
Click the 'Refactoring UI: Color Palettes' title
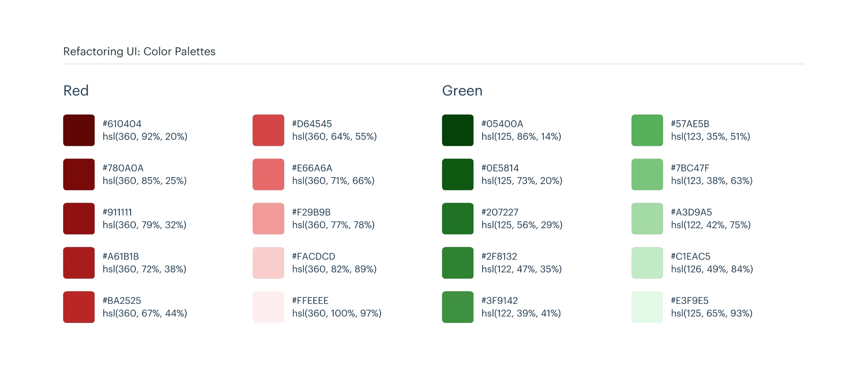pos(139,52)
